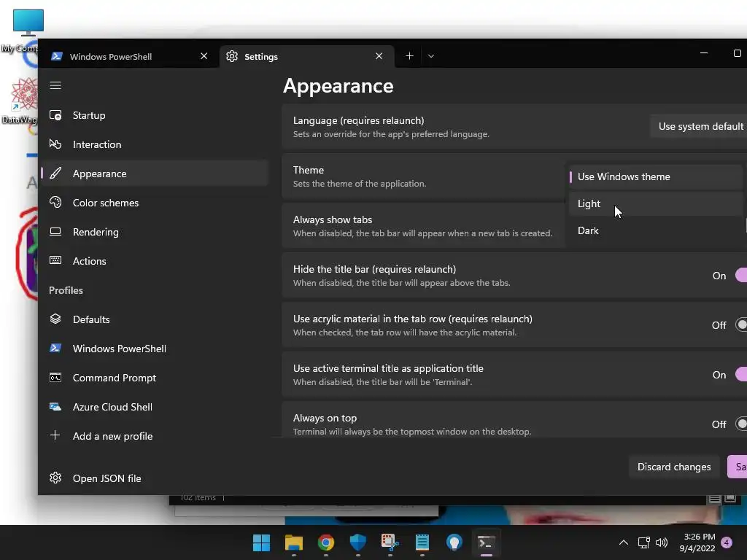This screenshot has width=747, height=560.
Task: Select Use Windows theme option
Action: point(656,176)
